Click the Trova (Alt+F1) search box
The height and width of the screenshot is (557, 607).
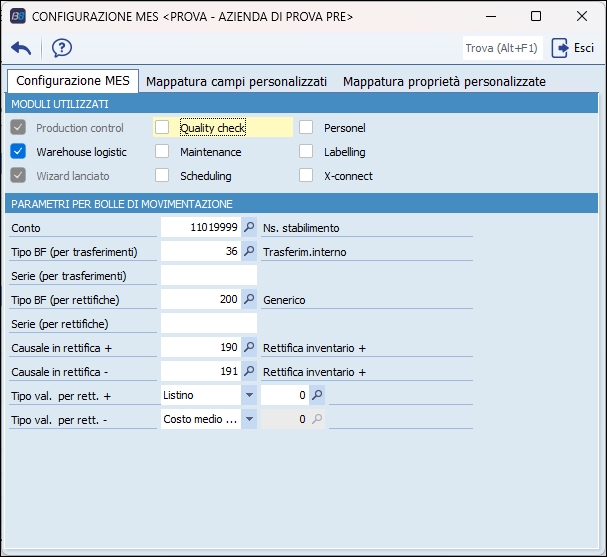coord(501,48)
